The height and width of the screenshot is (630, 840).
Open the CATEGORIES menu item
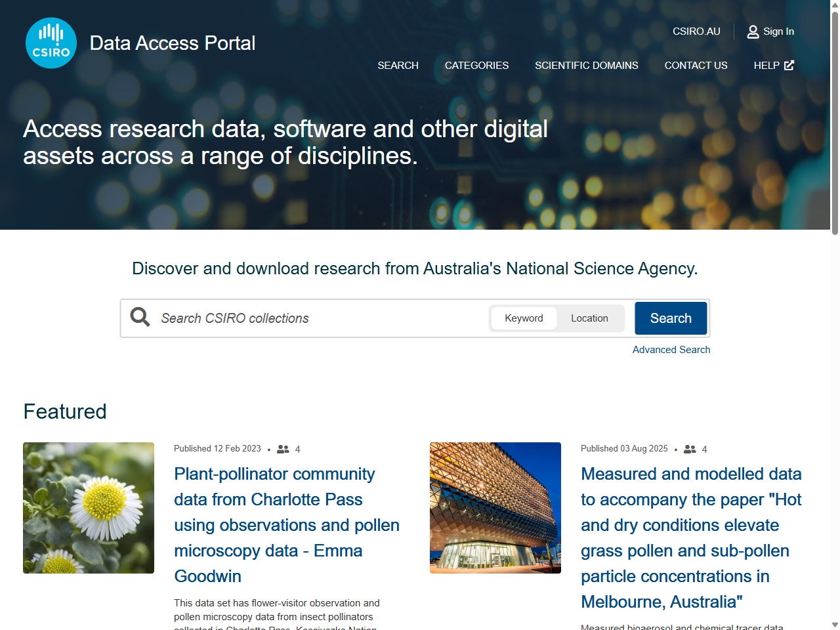tap(476, 65)
